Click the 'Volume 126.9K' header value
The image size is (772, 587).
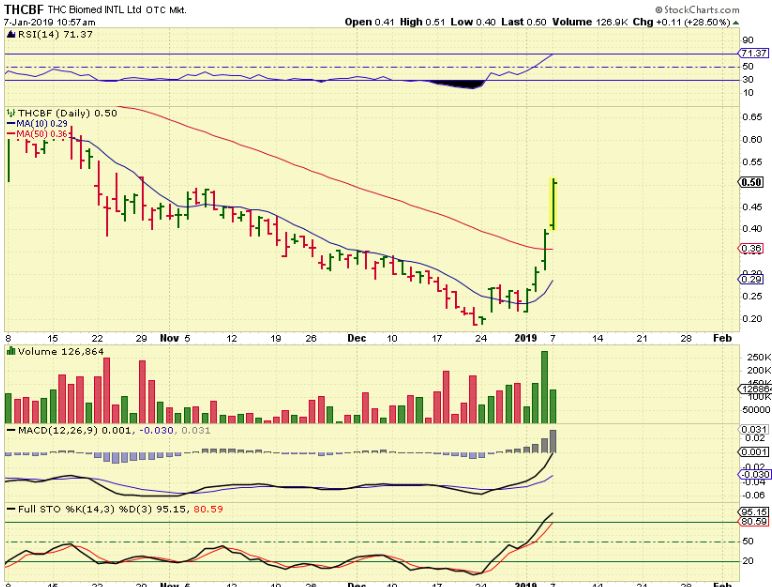point(589,22)
